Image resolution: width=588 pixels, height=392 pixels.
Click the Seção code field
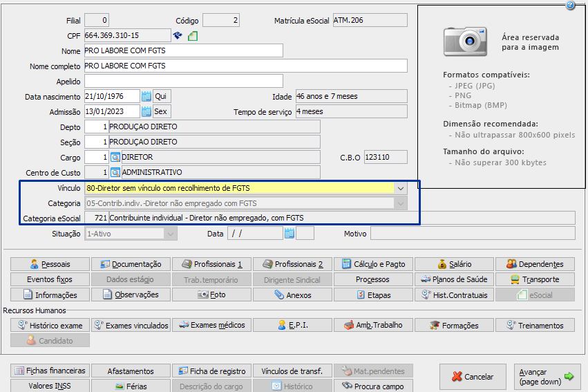(96, 142)
